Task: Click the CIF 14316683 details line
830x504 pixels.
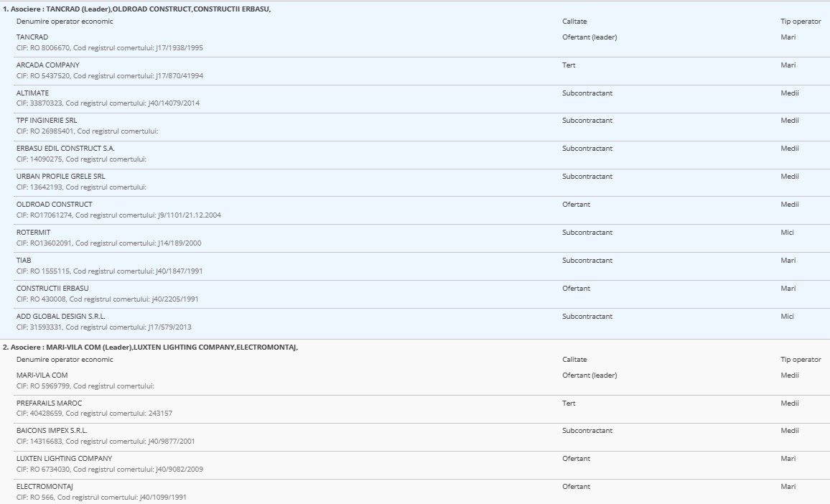Action: click(106, 442)
